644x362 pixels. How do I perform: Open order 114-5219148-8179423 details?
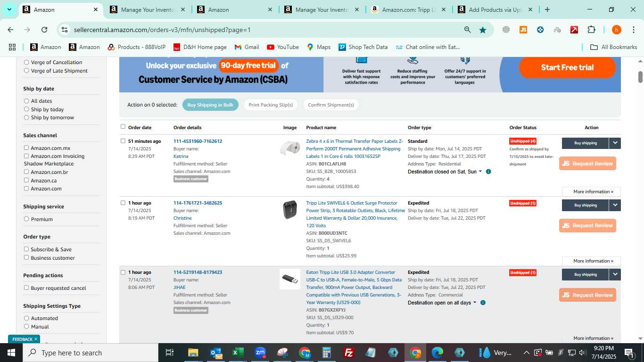click(198, 272)
